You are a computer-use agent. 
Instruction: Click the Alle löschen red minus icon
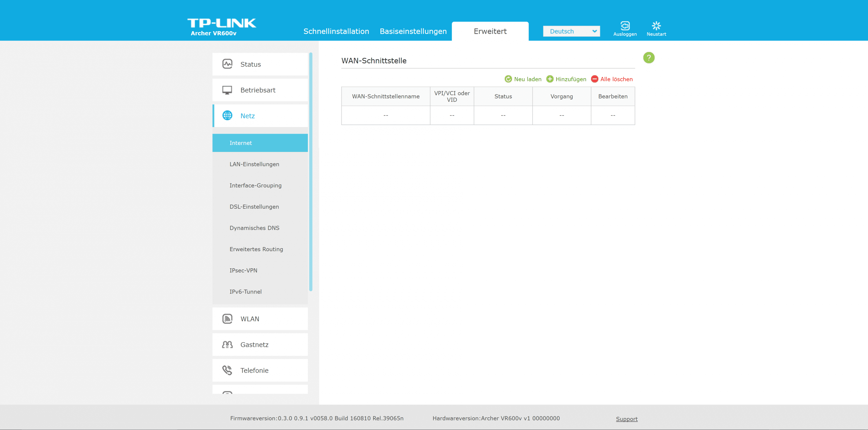594,79
